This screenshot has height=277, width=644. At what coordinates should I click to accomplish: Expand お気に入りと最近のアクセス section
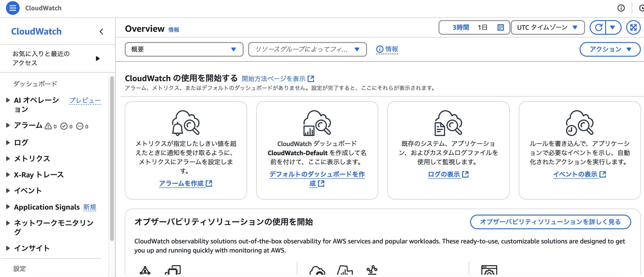click(x=98, y=59)
